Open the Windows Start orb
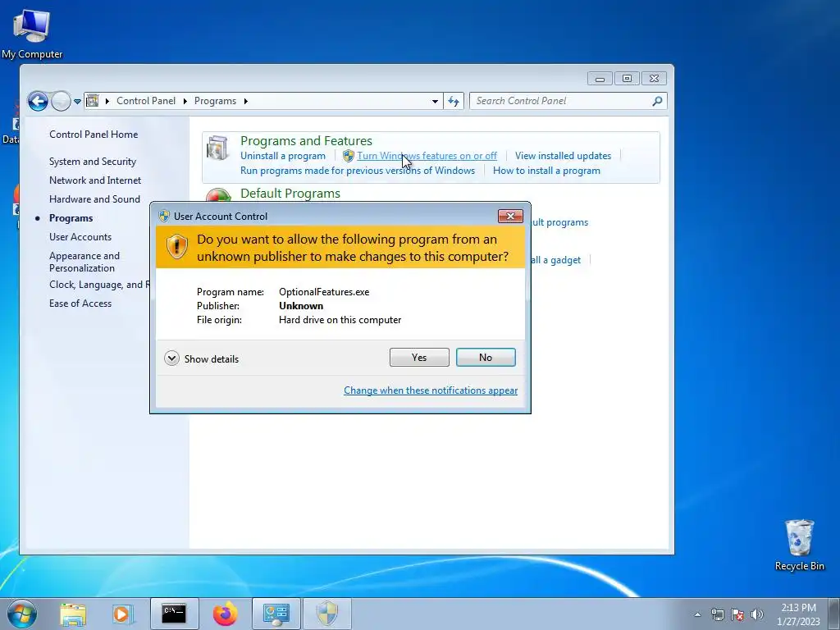Image resolution: width=840 pixels, height=630 pixels. [22, 614]
